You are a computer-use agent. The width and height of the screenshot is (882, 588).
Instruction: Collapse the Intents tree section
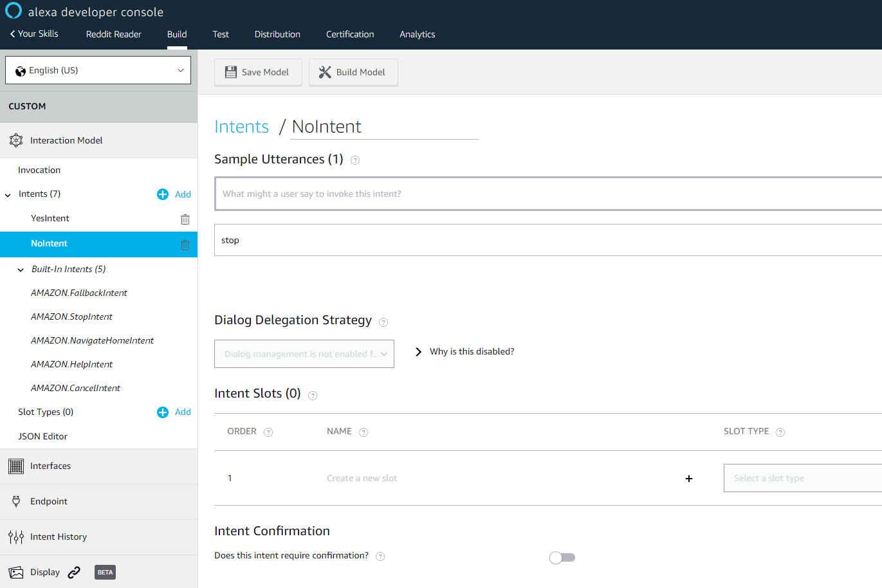click(8, 194)
